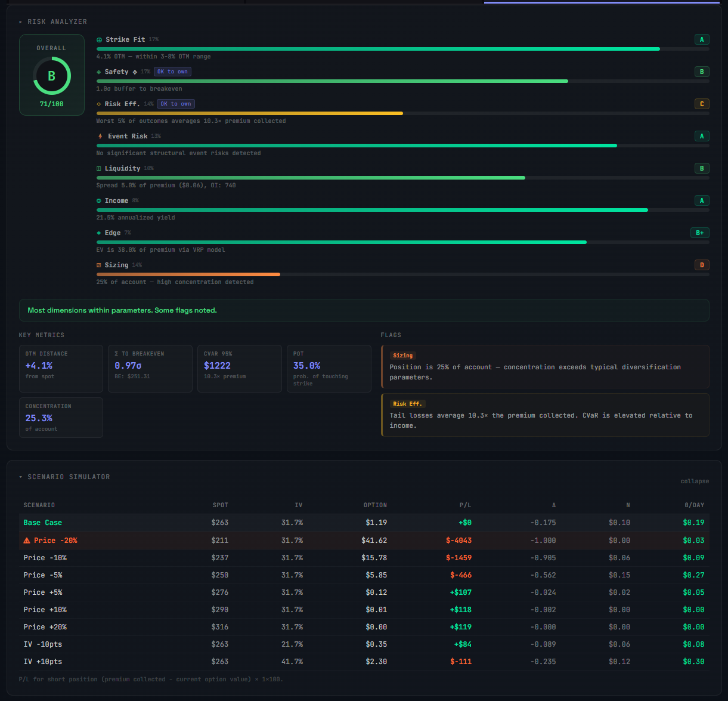728x701 pixels.
Task: Click the Edge diamond icon
Action: (x=99, y=233)
